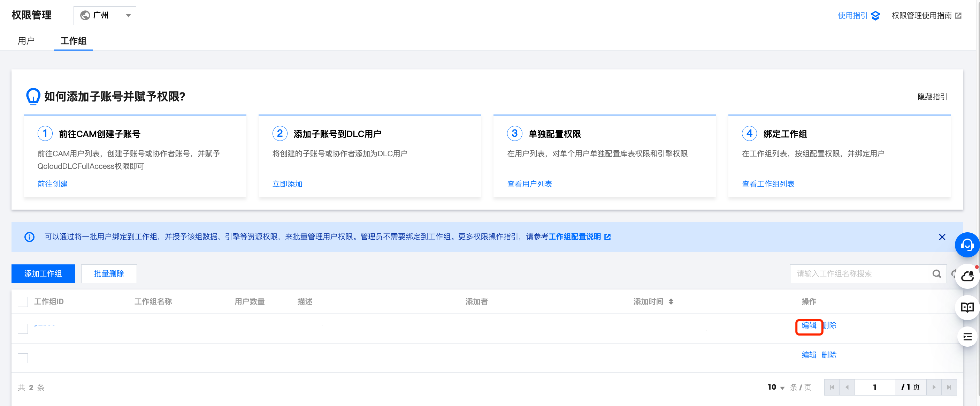Go to last page arrow
980x406 pixels.
tap(949, 387)
